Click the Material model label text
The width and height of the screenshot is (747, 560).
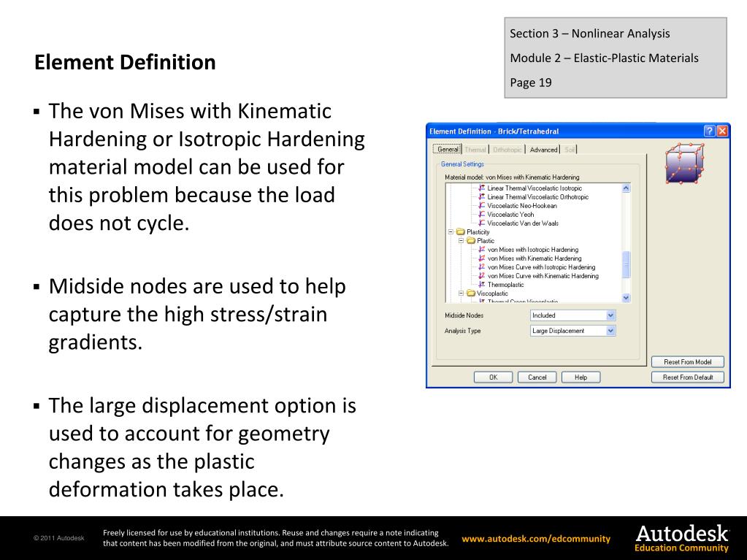pyautogui.click(x=512, y=177)
